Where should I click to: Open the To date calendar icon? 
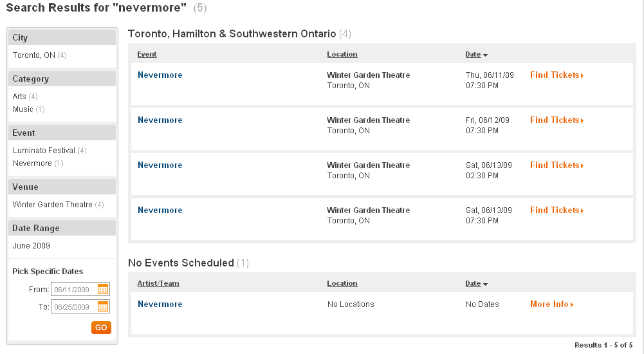click(103, 306)
